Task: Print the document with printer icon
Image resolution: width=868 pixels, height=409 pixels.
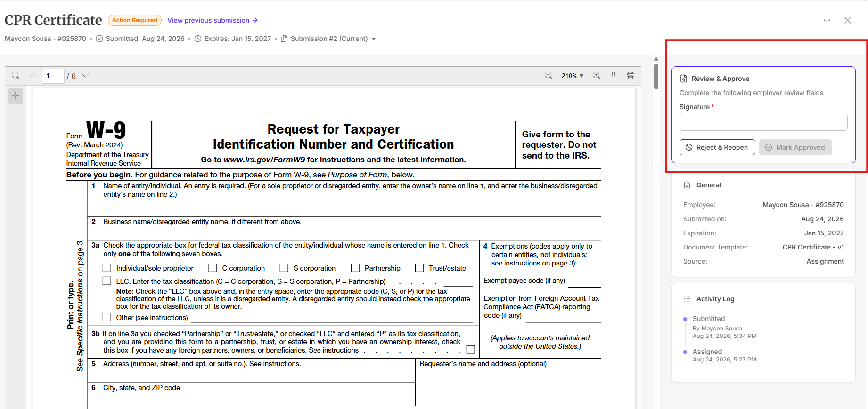Action: [x=631, y=75]
